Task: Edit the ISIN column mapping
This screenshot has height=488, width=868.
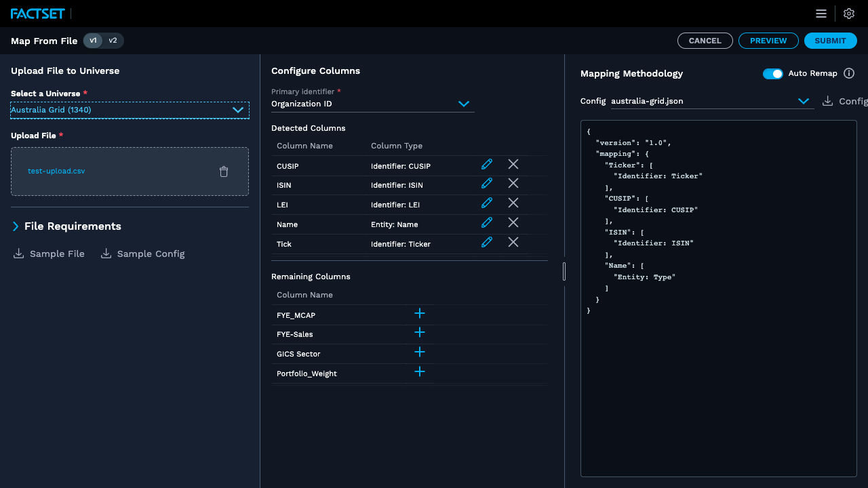Action: [x=486, y=183]
